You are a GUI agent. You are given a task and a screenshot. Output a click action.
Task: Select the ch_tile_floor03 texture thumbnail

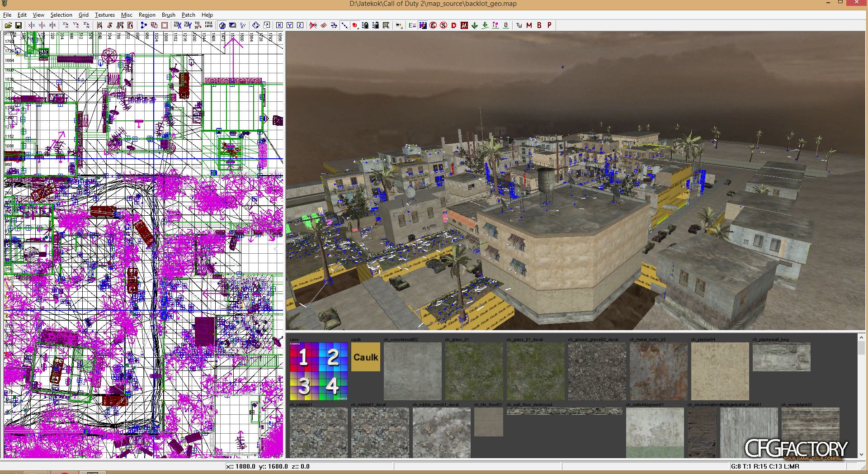tap(488, 422)
